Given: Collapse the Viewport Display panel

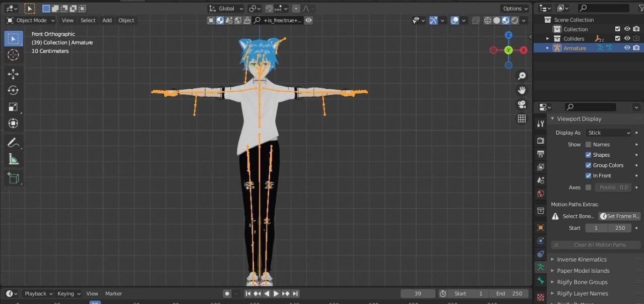Looking at the screenshot, I should [552, 119].
